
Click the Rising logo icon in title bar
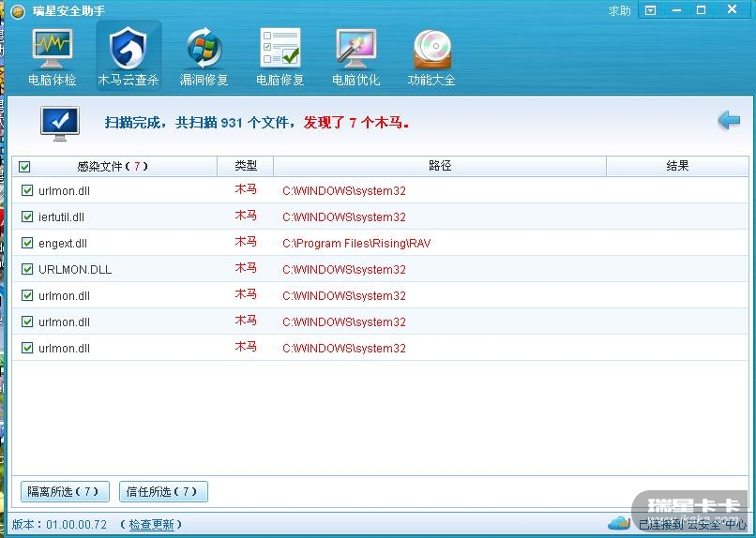[18, 11]
